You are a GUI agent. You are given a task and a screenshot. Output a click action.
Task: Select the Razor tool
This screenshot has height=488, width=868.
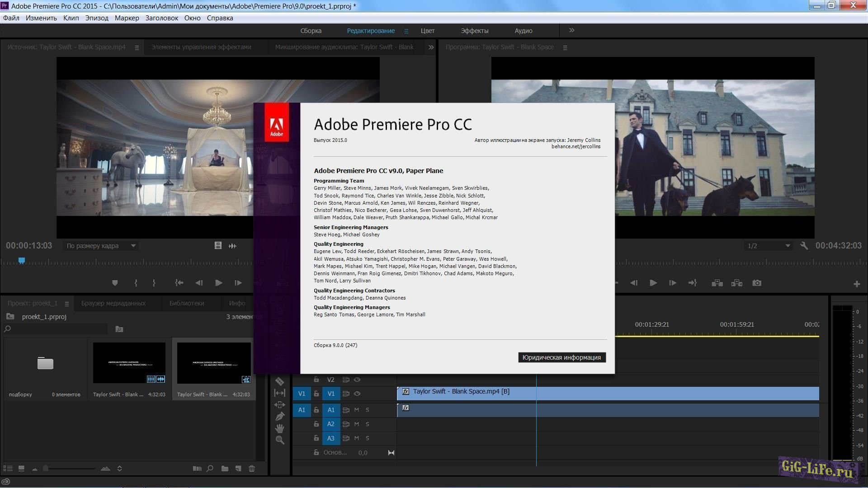coord(279,381)
